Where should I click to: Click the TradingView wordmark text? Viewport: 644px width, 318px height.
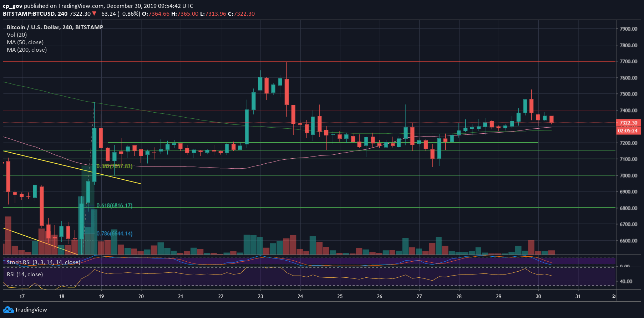pyautogui.click(x=31, y=310)
